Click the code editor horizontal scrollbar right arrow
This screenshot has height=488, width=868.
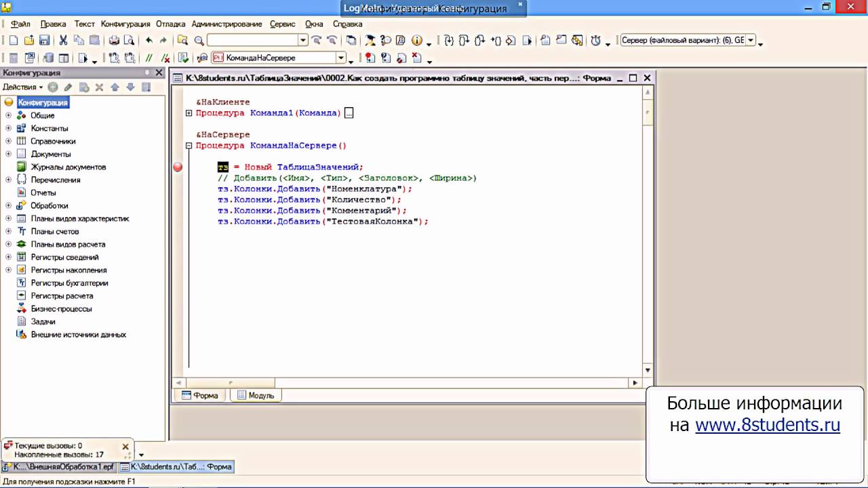tap(635, 383)
